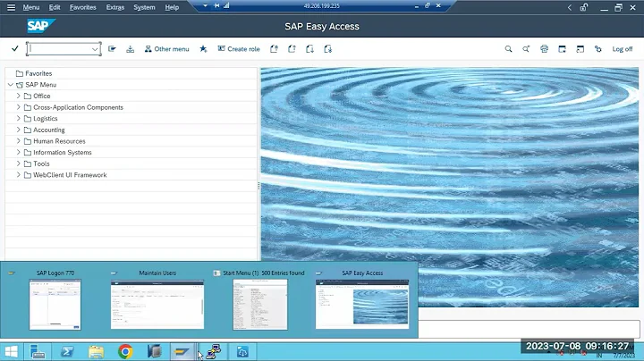Open the Edit menu

55,7
